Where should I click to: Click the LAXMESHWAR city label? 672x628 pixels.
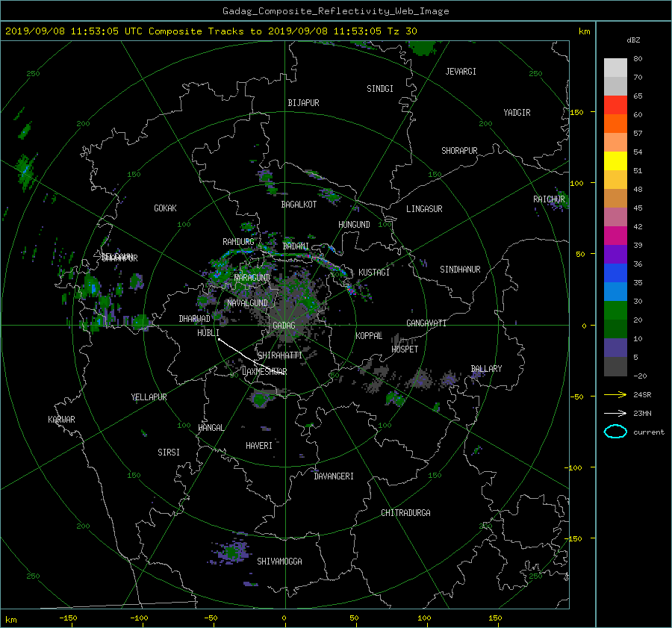pos(264,372)
